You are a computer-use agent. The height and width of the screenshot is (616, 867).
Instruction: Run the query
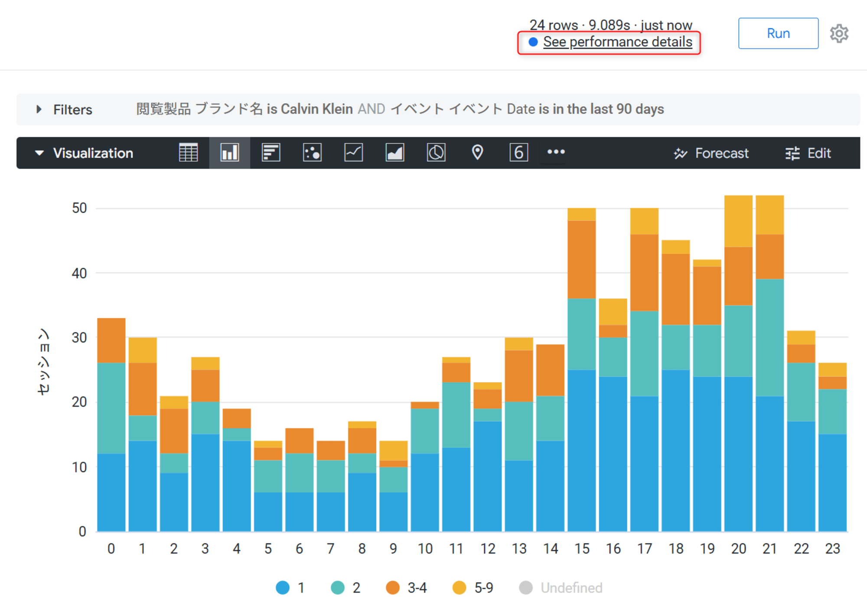(x=778, y=33)
